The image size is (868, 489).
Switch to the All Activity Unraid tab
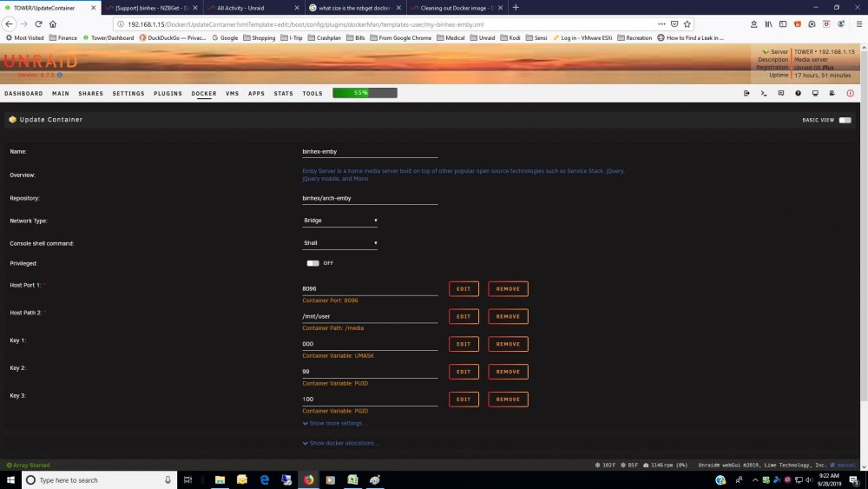point(253,8)
